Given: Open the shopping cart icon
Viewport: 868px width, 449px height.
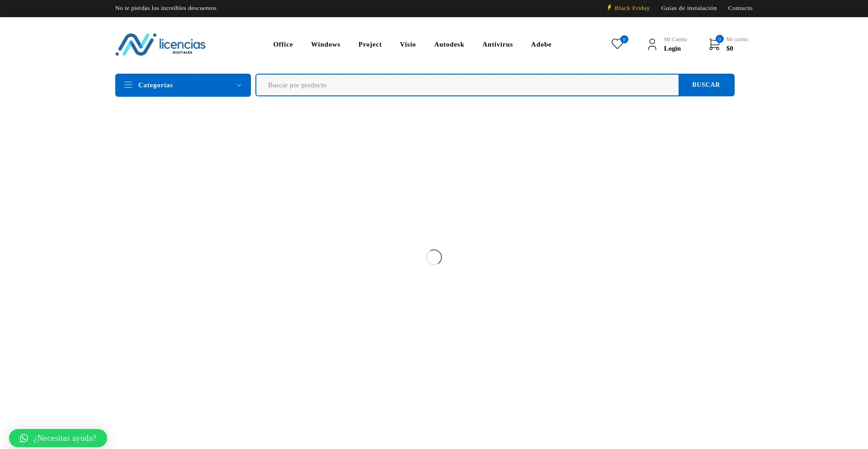Looking at the screenshot, I should (x=714, y=44).
